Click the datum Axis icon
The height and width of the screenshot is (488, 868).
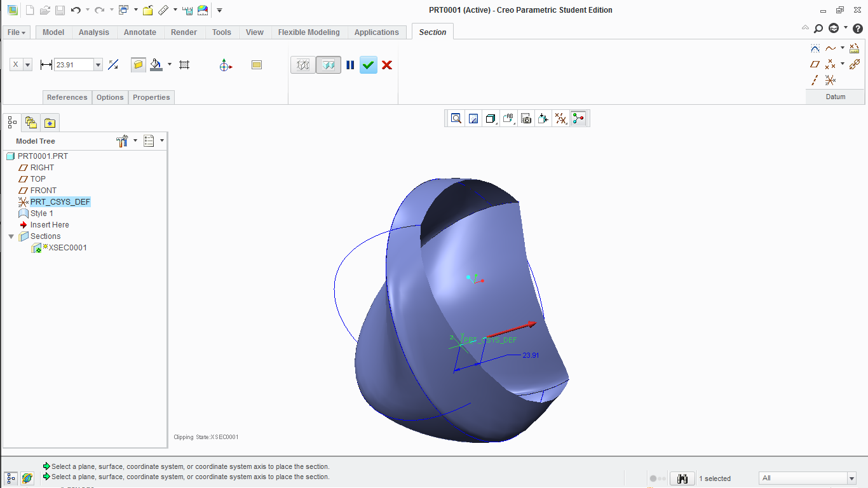pos(815,80)
